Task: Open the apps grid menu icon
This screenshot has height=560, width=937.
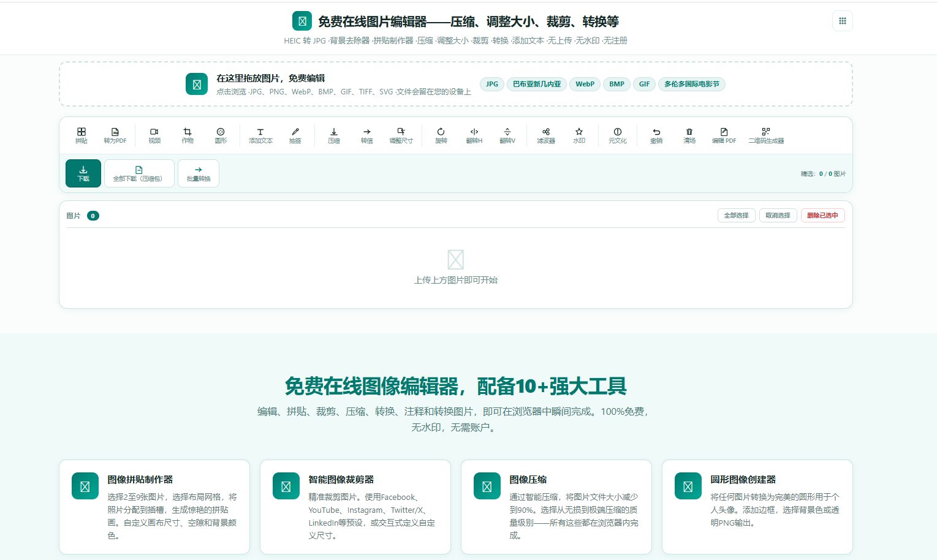Action: click(843, 21)
